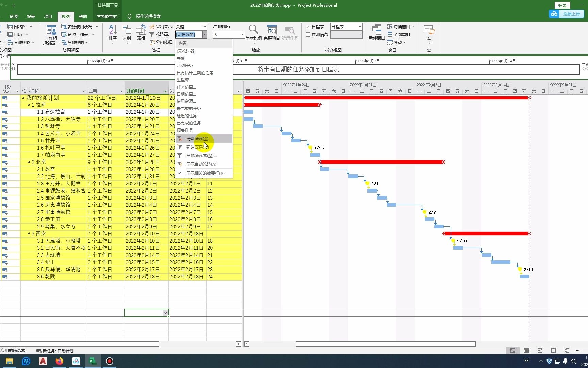Click the 1/26 milestone marker in Gantt chart
588x368 pixels.
point(310,148)
